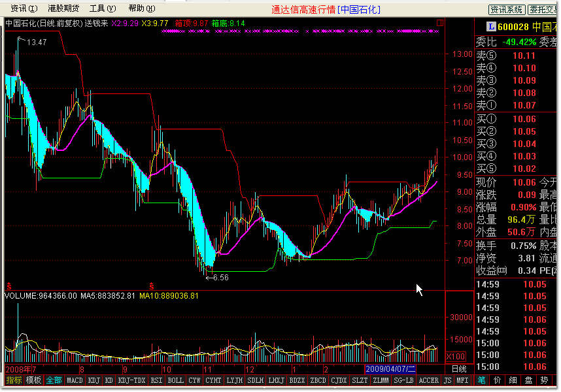Click the 2008年7 label on time axis
The image size is (561, 392).
click(x=21, y=370)
